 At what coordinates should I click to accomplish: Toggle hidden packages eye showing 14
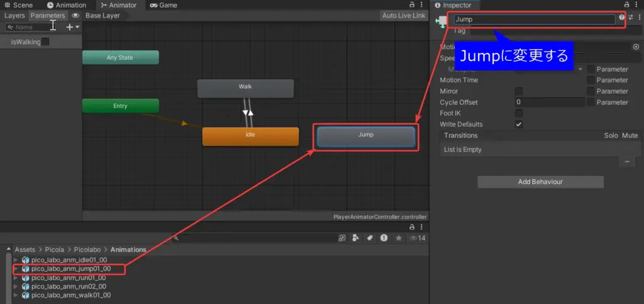coord(418,238)
